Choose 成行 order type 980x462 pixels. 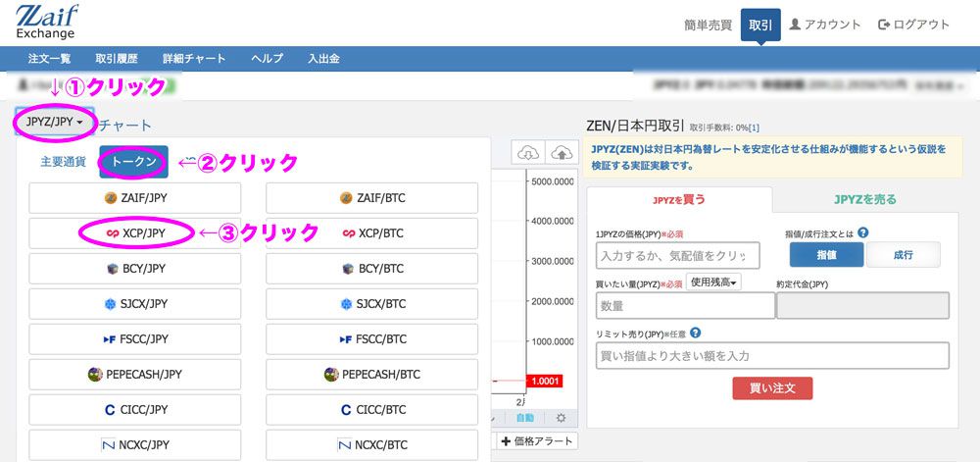click(904, 255)
